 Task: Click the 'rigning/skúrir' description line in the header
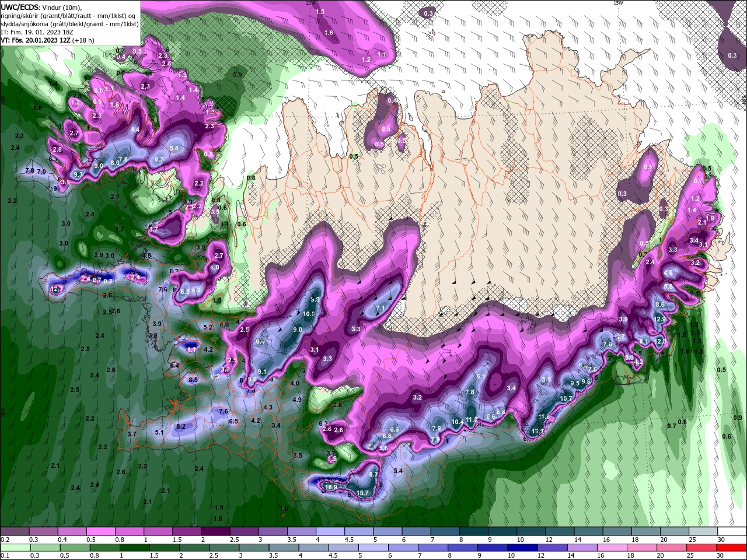69,16
